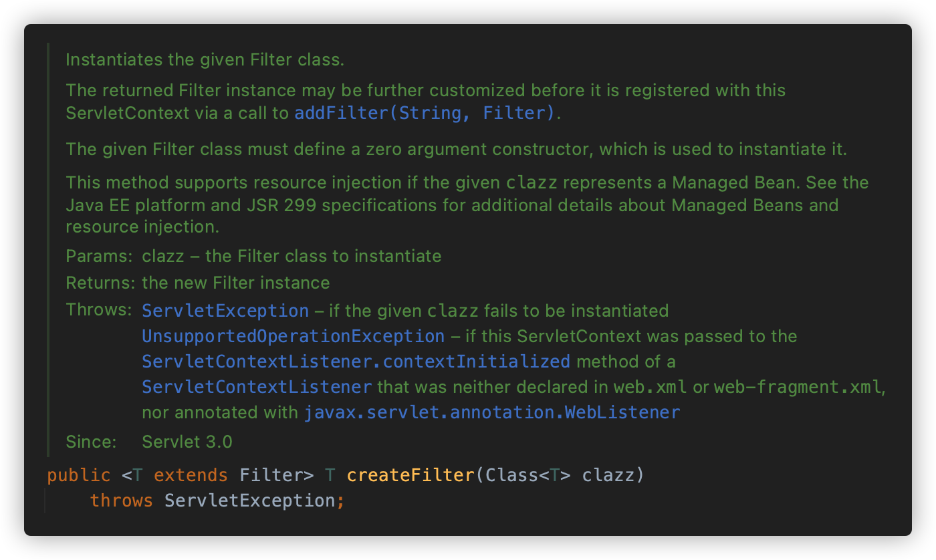The image size is (936, 560).
Task: Click ServletException in the code throws clause
Action: [249, 501]
